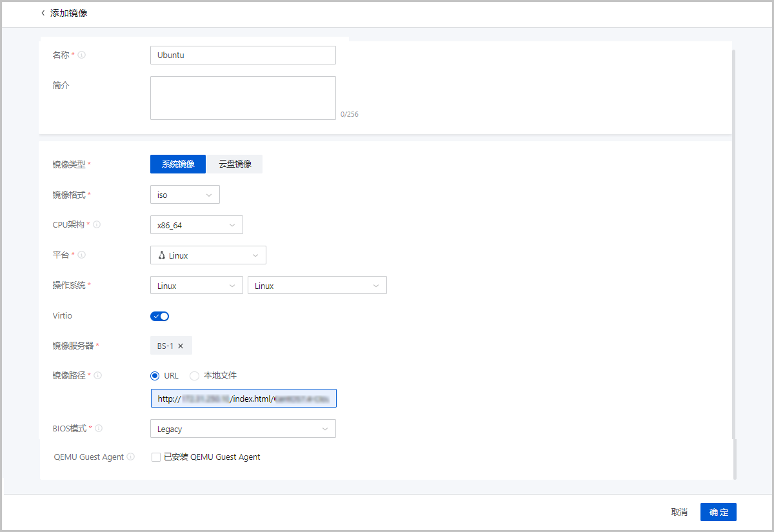Click the info icon next to CPU架构
Image resolution: width=774 pixels, height=532 pixels.
coord(97,225)
